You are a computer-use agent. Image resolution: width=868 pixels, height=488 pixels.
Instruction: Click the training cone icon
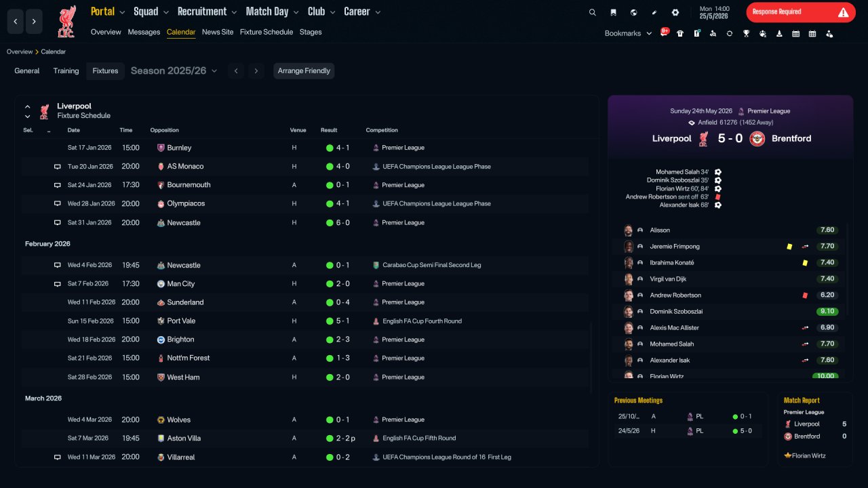pyautogui.click(x=779, y=33)
